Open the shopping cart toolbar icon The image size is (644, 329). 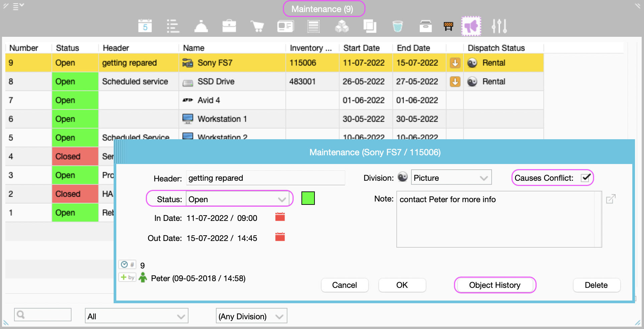257,26
